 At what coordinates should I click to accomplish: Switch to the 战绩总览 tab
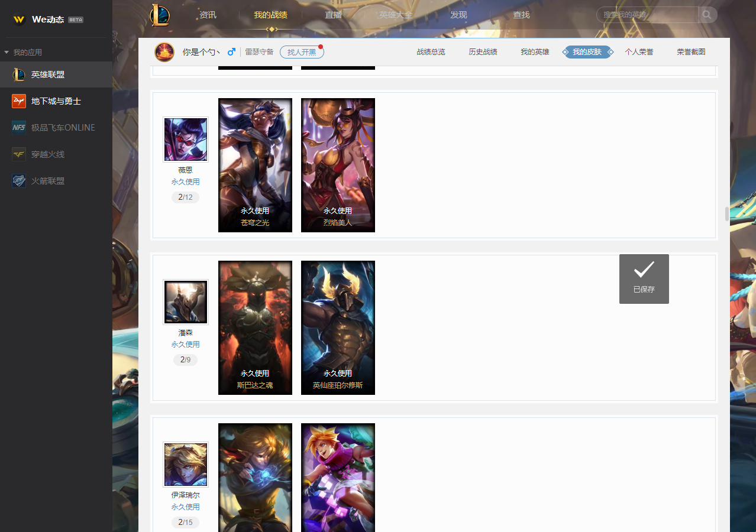431,52
